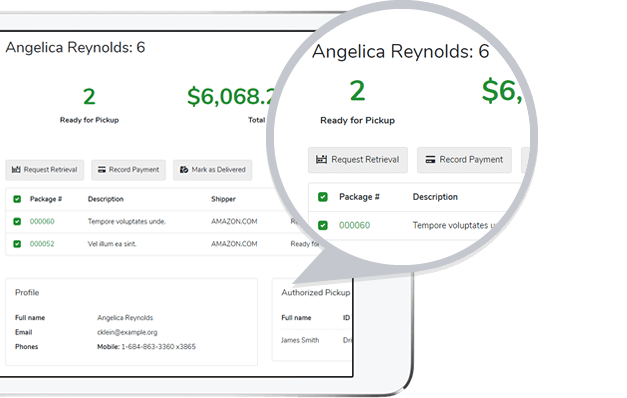Click the Mark as Delivered truck icon
Image resolution: width=627 pixels, height=398 pixels.
[x=184, y=170]
